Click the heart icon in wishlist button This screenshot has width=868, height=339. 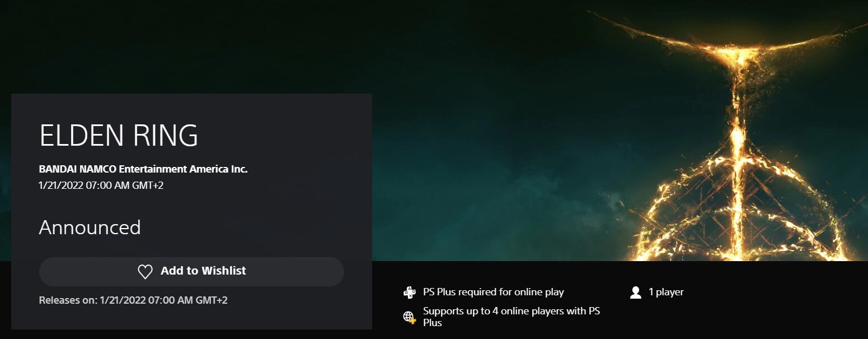point(145,272)
